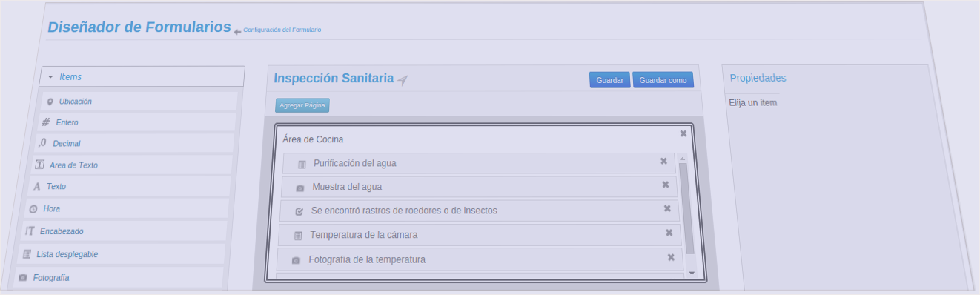The height and width of the screenshot is (295, 980).
Task: Select the Temperatura de la cámara field text
Action: pyautogui.click(x=364, y=235)
